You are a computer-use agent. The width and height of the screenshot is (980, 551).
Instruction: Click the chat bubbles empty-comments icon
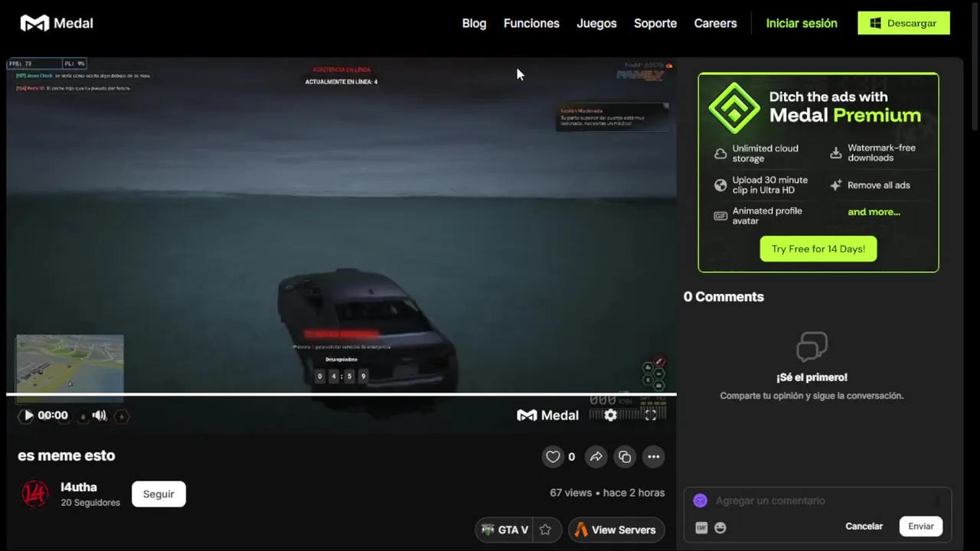812,347
